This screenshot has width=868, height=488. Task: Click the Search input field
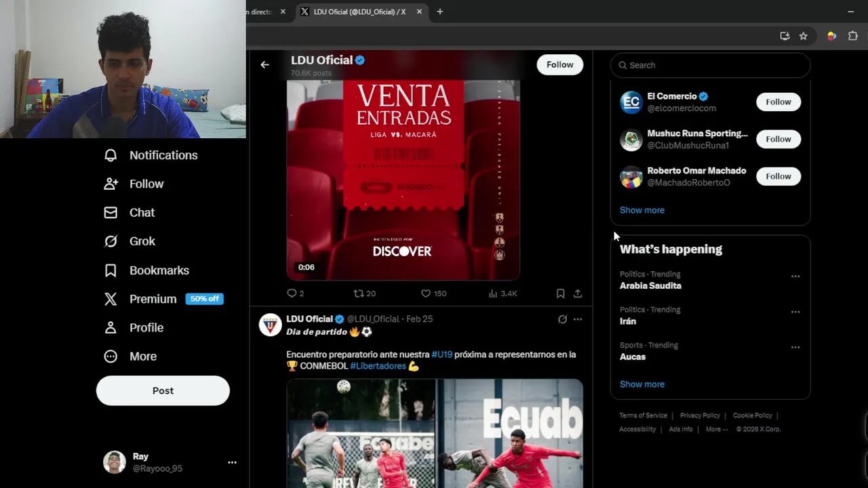(711, 65)
